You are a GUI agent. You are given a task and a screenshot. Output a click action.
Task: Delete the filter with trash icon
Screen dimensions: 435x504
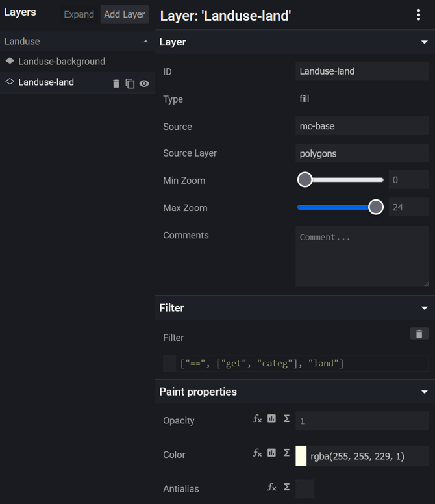(419, 334)
